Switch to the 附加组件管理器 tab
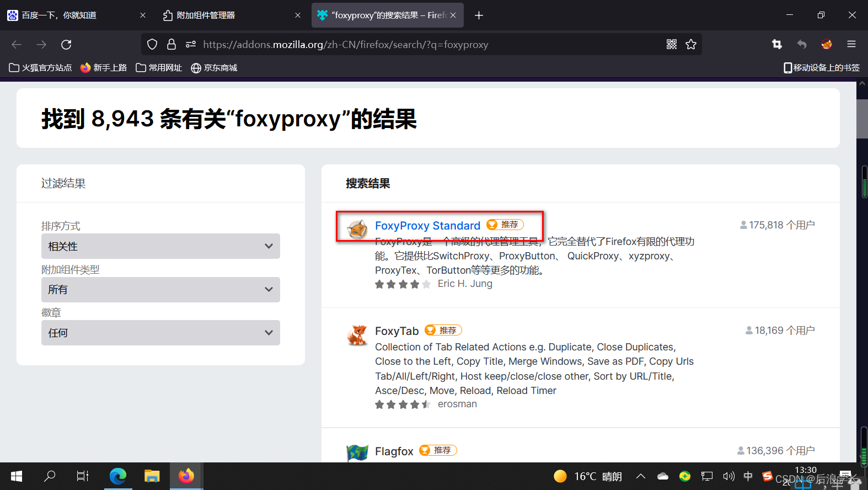The height and width of the screenshot is (490, 868). coord(232,15)
